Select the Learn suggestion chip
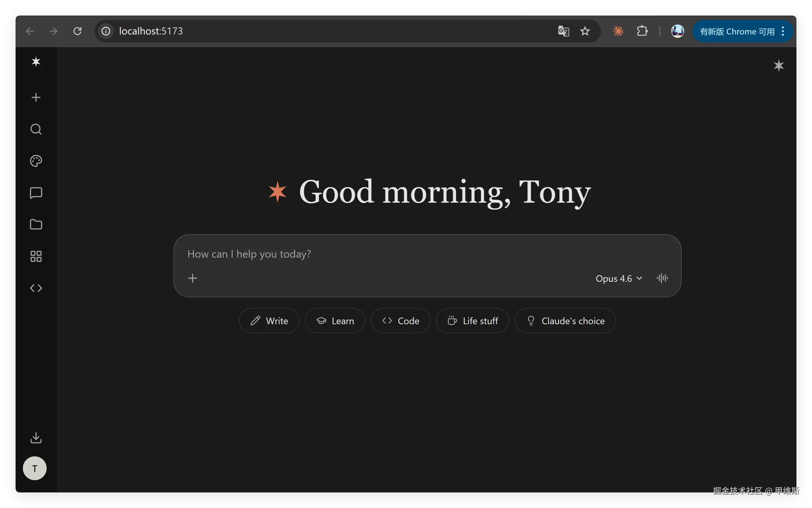This screenshot has width=812, height=508. click(335, 321)
